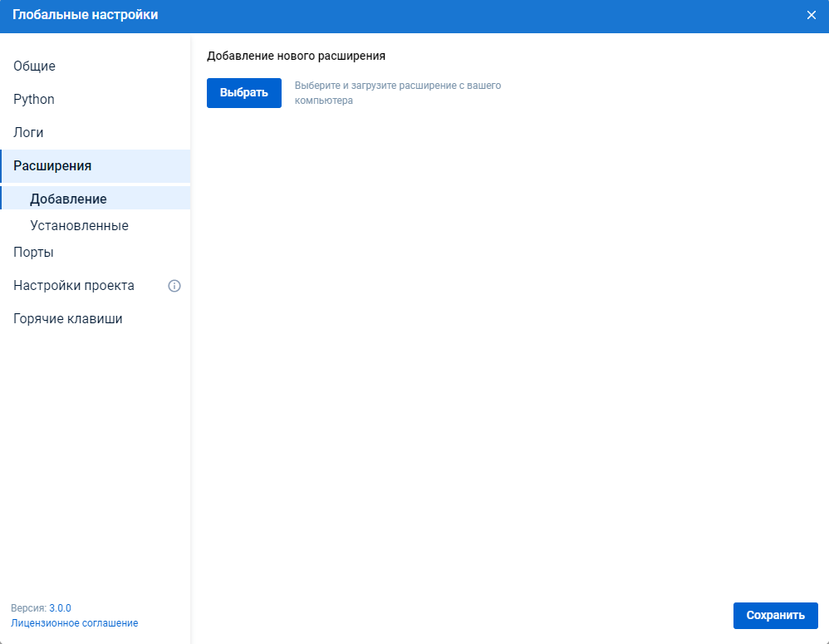Click the info icon beside Настройки проекта
Image resolution: width=829 pixels, height=644 pixels.
[x=174, y=286]
